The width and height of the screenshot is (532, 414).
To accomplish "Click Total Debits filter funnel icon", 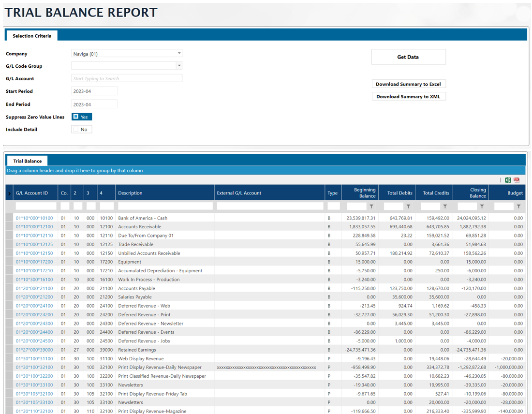I will pos(408,207).
